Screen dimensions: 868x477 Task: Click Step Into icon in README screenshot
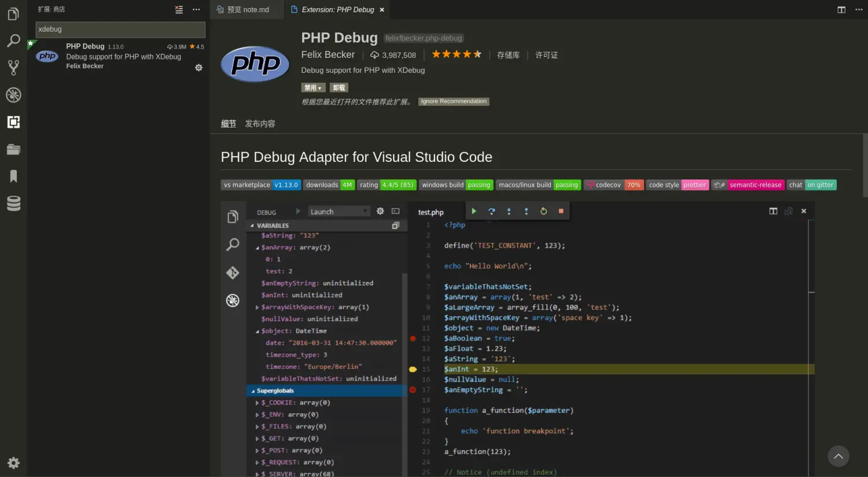509,211
